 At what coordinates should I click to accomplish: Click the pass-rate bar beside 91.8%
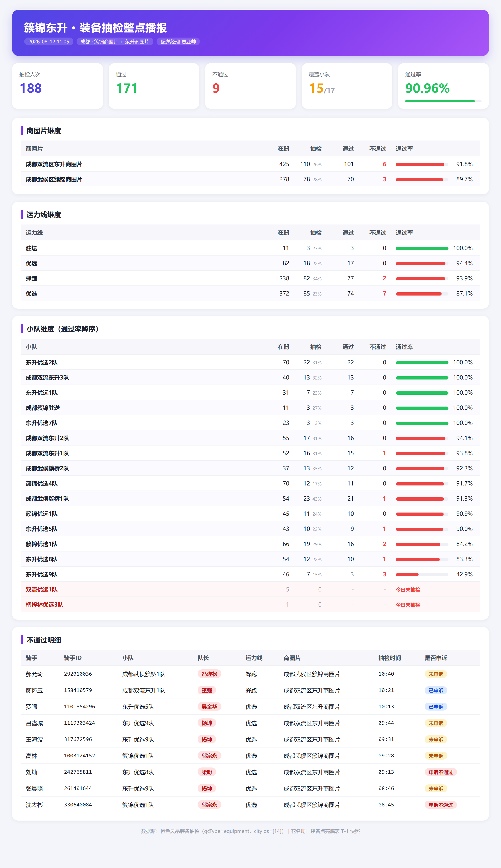pyautogui.click(x=422, y=164)
